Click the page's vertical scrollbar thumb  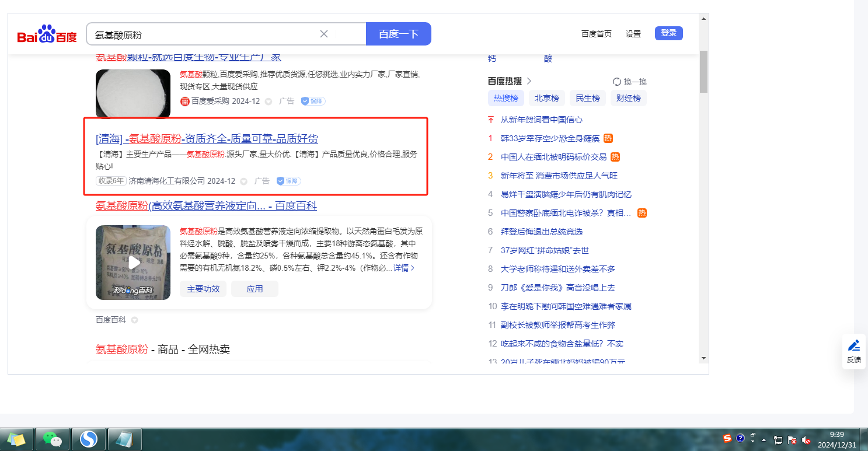pos(703,71)
